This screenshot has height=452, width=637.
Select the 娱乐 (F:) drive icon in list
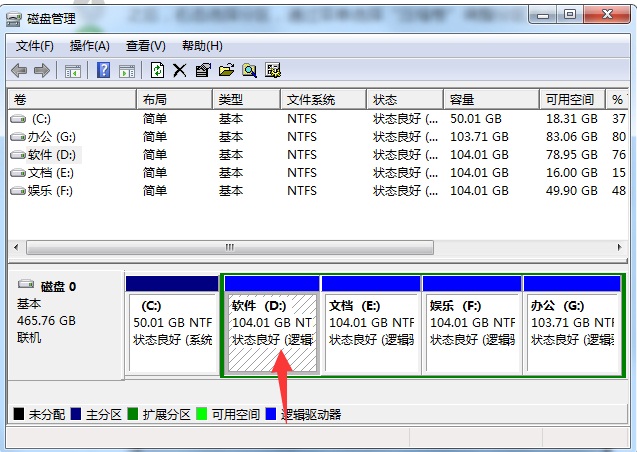18,191
